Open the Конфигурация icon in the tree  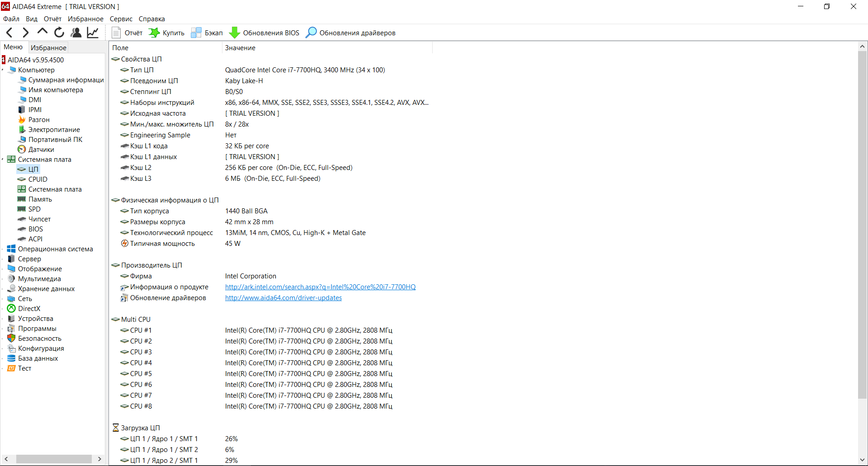(x=11, y=348)
